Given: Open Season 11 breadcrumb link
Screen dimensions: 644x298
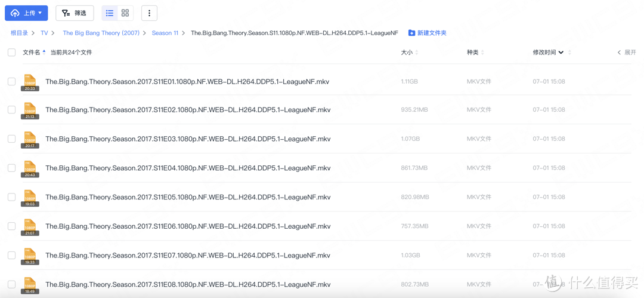Looking at the screenshot, I should [x=165, y=33].
